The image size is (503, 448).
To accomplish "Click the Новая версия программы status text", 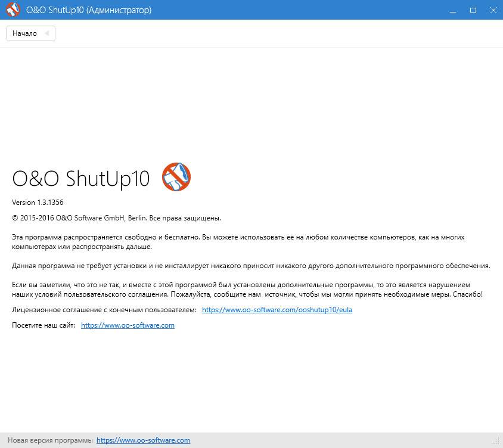I will [50, 440].
